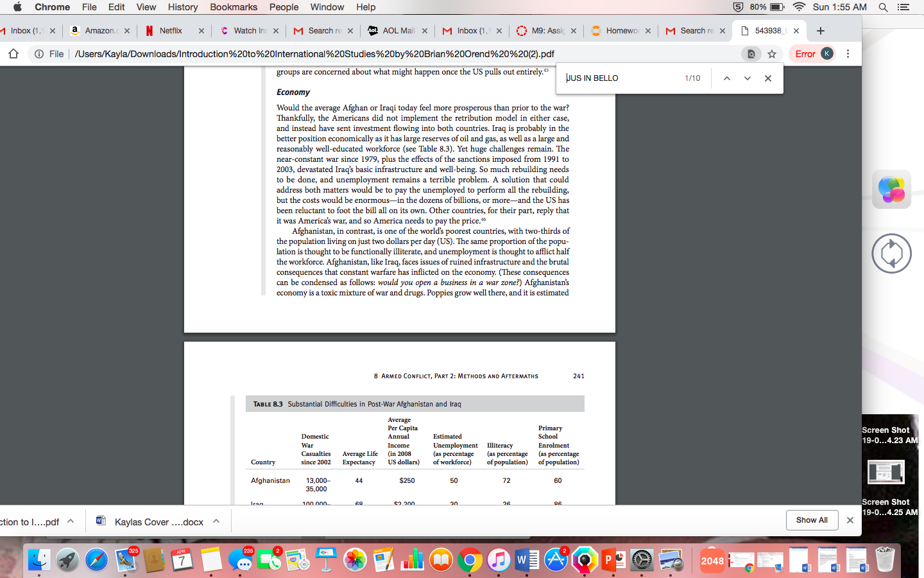Image resolution: width=924 pixels, height=578 pixels.
Task: Click Show All downloads button
Action: pyautogui.click(x=812, y=520)
